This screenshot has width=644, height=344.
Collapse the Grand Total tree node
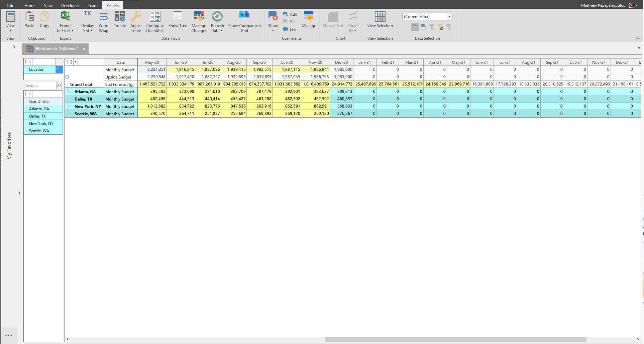67,77
